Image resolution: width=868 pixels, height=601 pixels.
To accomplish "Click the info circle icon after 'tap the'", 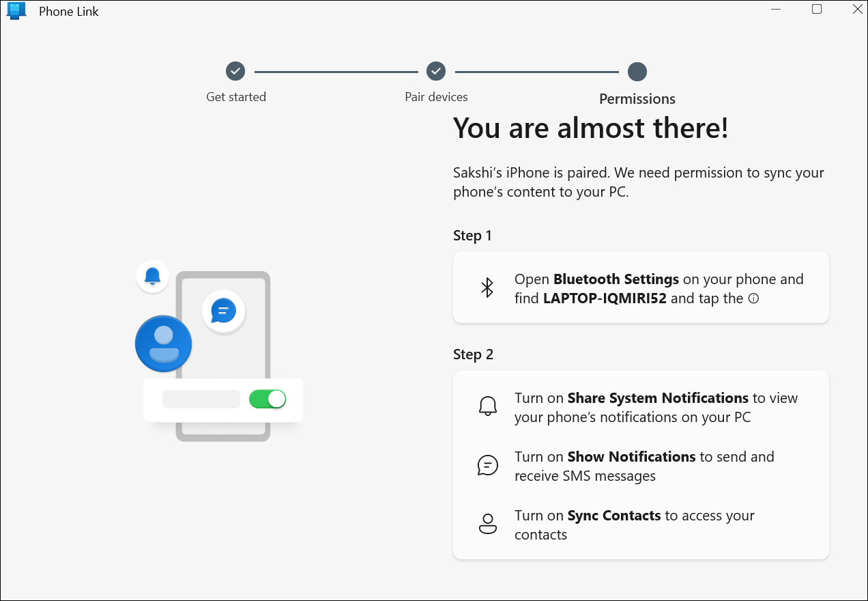I will coord(753,298).
